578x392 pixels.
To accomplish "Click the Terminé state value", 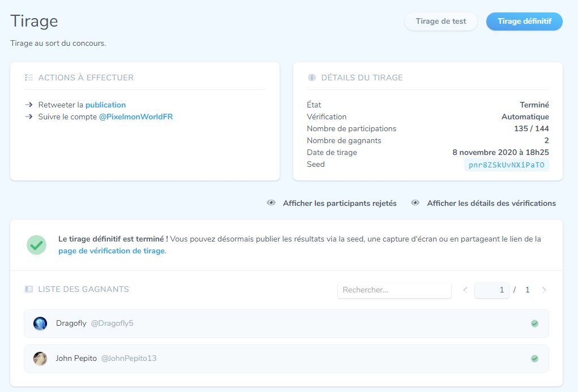I will point(534,105).
